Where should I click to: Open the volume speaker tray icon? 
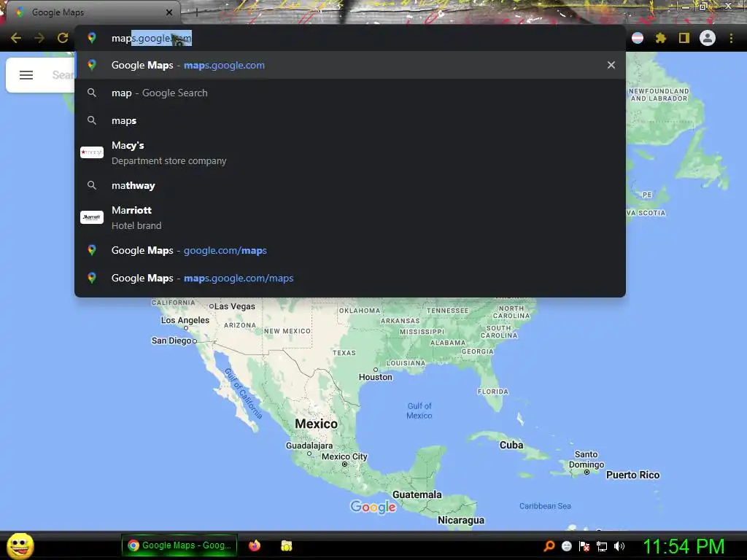point(619,546)
